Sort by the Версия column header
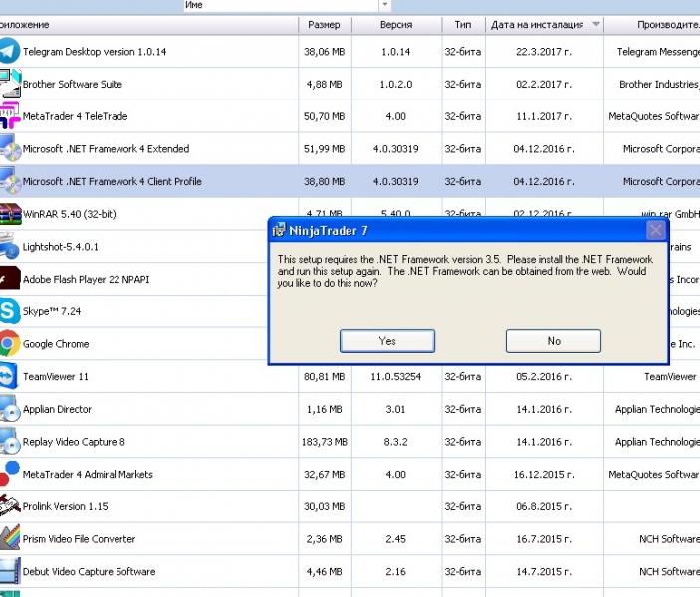This screenshot has height=597, width=700. (396, 25)
